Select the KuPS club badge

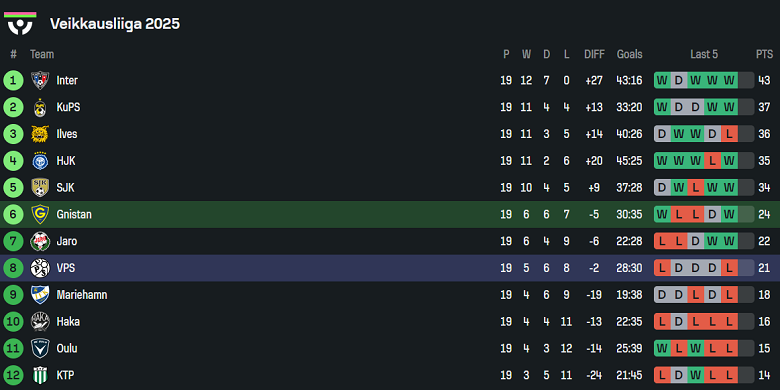click(40, 107)
